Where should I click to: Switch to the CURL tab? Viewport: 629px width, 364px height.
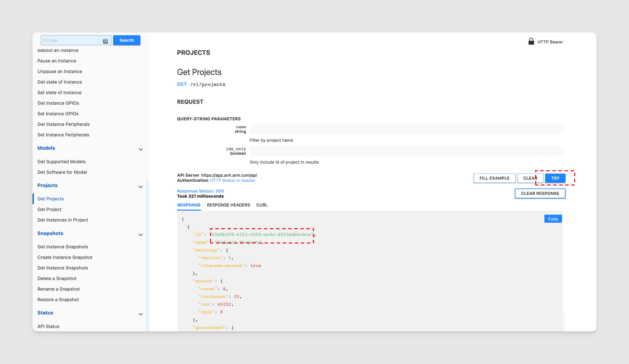coord(262,205)
